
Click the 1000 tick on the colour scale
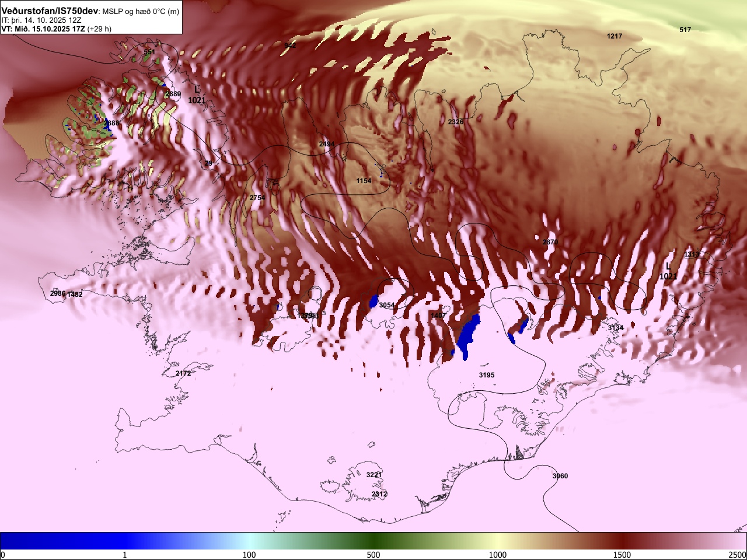498,555
